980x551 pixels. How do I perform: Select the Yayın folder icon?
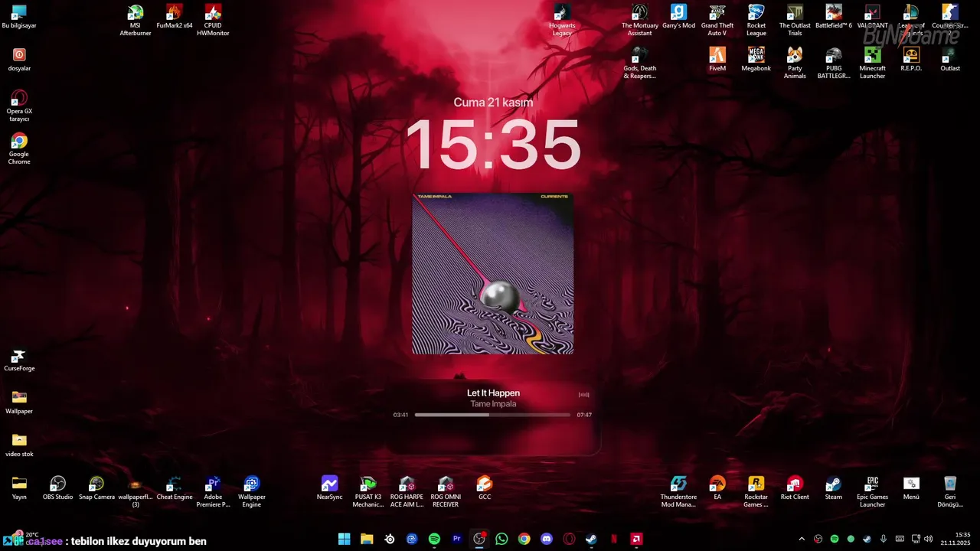pos(19,488)
